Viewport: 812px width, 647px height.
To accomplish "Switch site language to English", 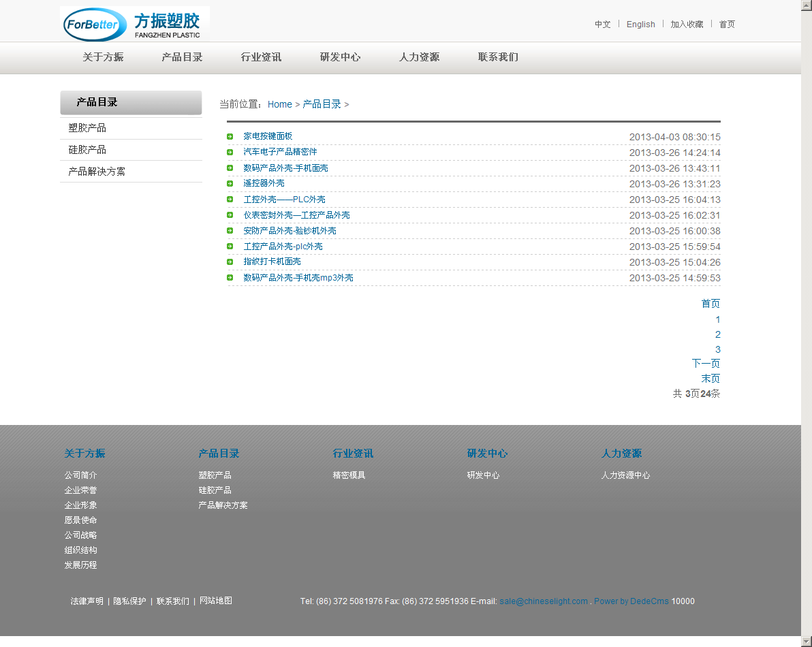I will tap(640, 25).
